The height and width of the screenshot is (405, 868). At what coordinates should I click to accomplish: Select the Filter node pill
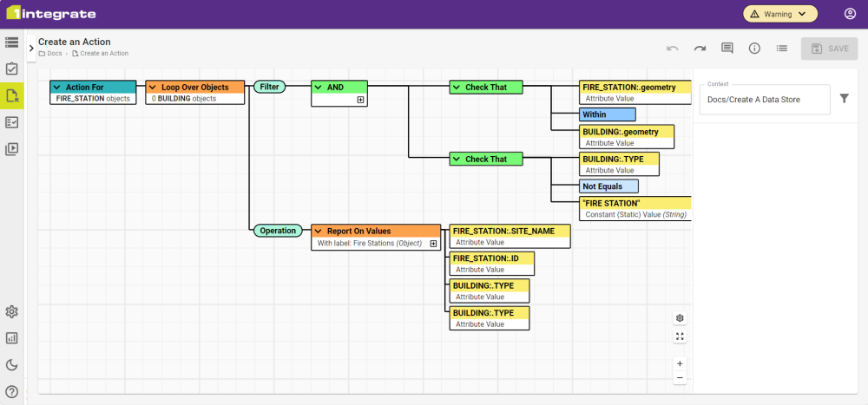point(269,87)
